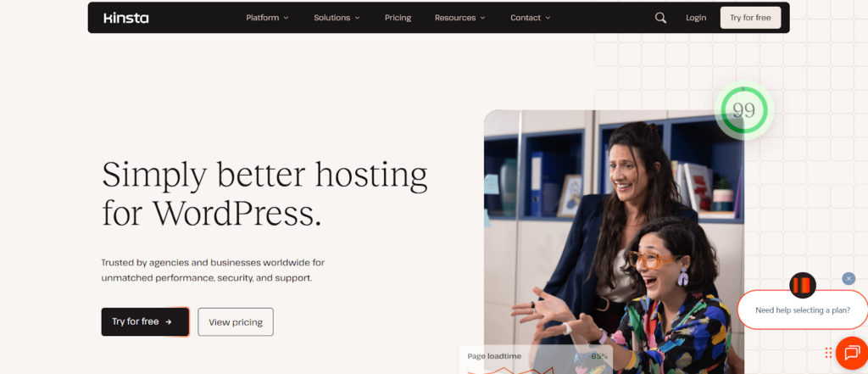Click the orange dotted grip beside chat
The image size is (868, 374).
click(828, 353)
